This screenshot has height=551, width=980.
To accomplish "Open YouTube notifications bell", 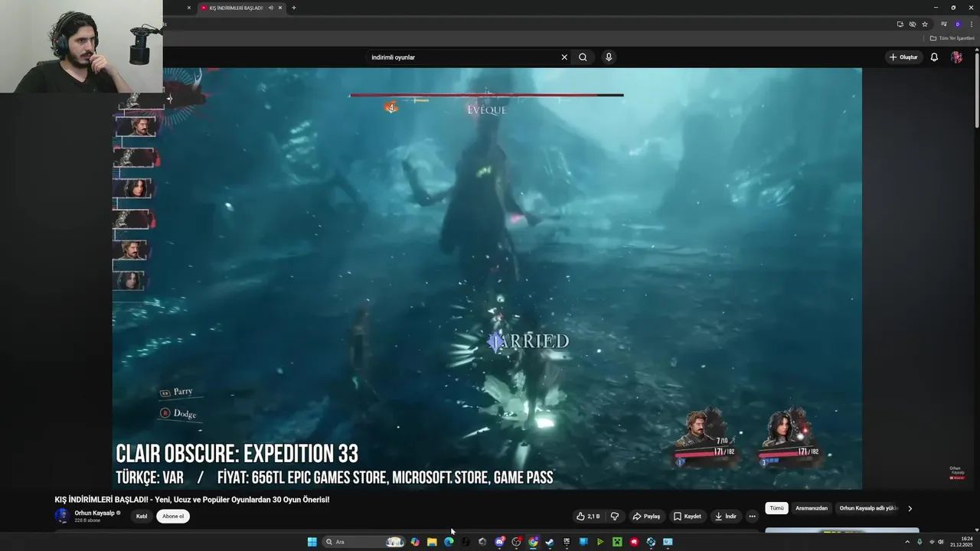I will [934, 57].
